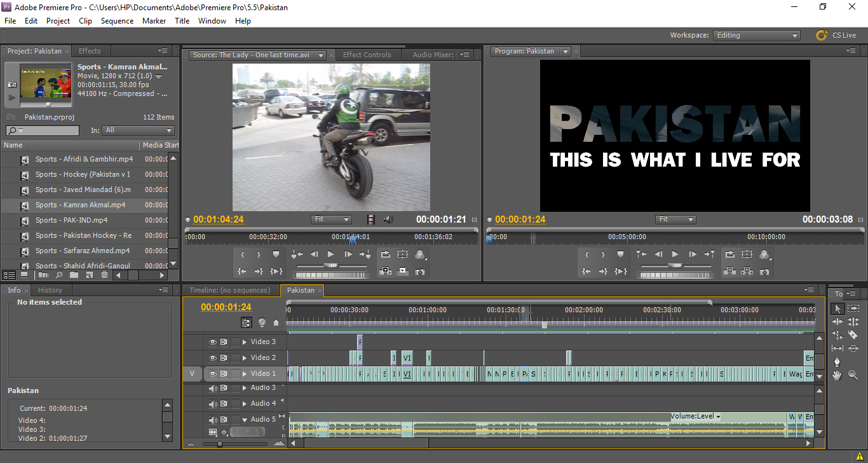868x463 pixels.
Task: Toggle Sync Lock on Video 3 track
Action: coord(224,342)
